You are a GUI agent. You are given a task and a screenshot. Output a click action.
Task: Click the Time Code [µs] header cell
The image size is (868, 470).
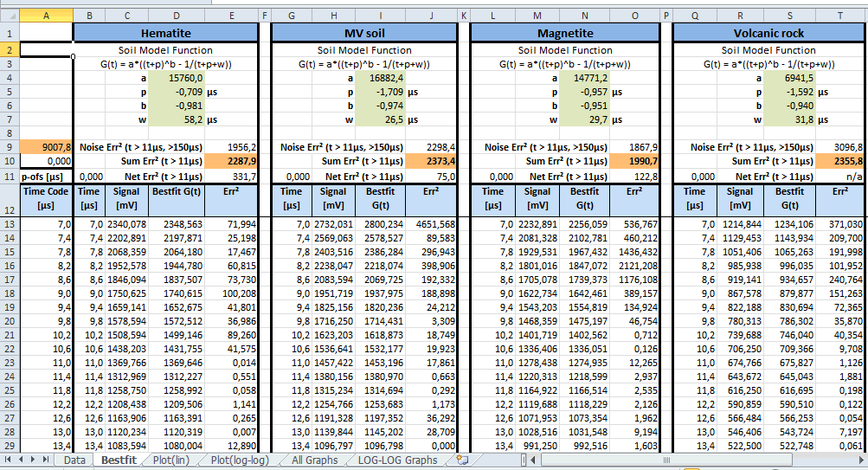(x=46, y=201)
